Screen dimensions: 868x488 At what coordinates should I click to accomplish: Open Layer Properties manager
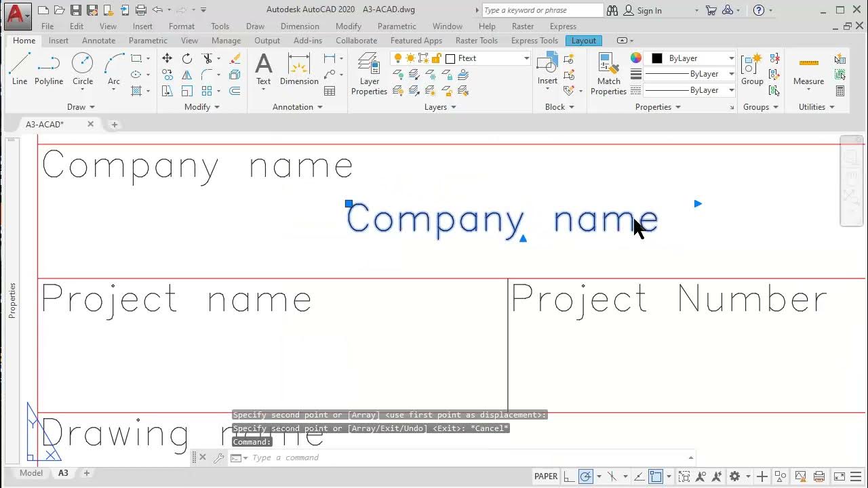(369, 73)
